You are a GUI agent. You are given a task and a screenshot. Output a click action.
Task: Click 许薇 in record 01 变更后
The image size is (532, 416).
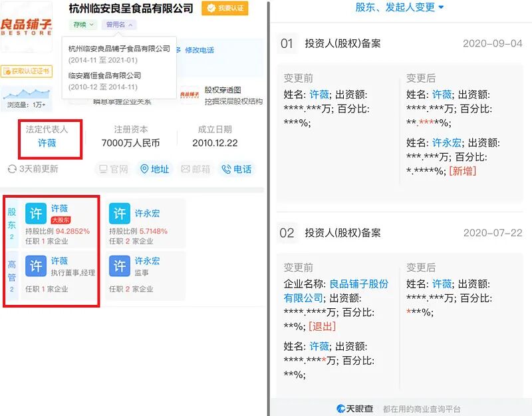click(442, 95)
